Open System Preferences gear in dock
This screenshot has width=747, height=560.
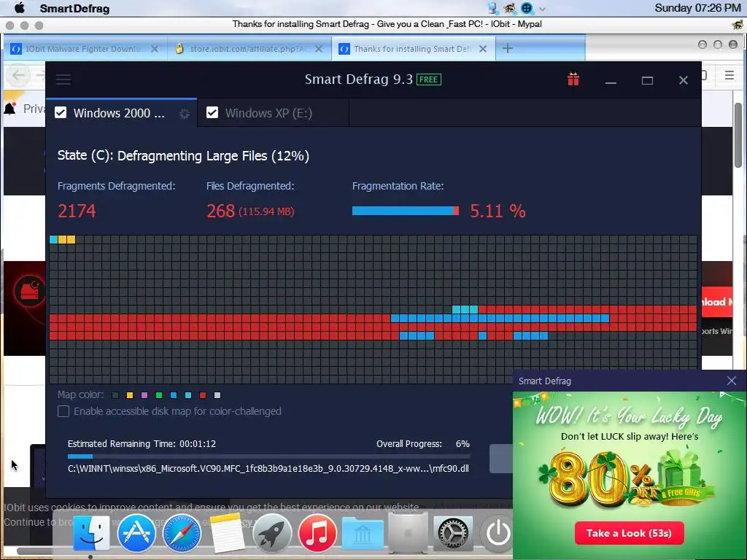[453, 534]
